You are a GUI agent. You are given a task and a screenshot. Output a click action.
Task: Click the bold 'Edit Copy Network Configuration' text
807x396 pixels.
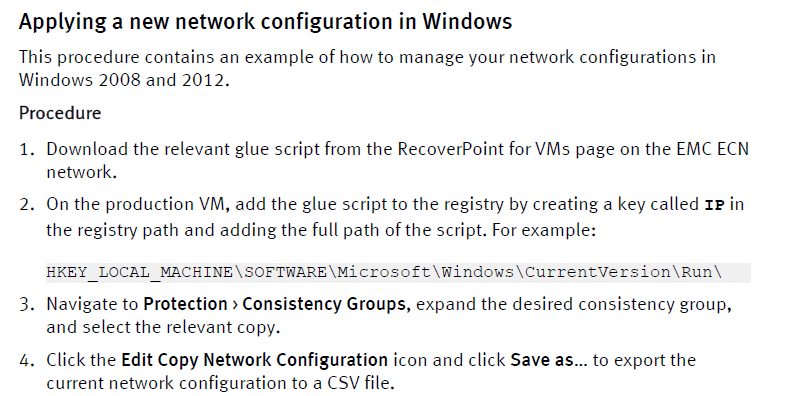254,360
